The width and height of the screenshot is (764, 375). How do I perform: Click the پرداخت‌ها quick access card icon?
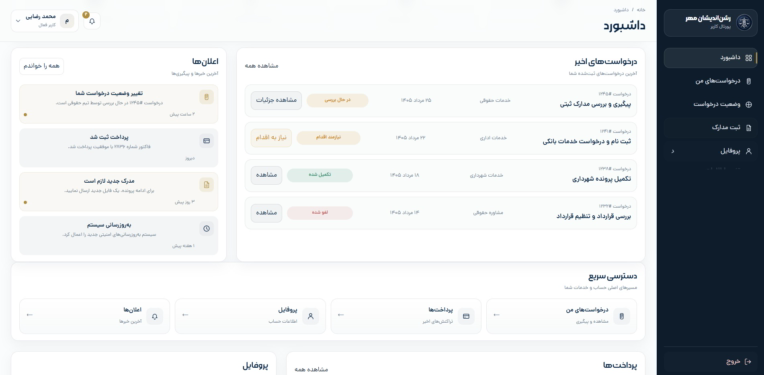466,316
